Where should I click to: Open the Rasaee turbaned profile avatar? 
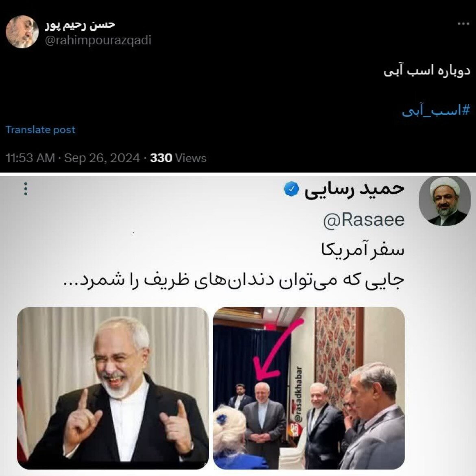[445, 201]
